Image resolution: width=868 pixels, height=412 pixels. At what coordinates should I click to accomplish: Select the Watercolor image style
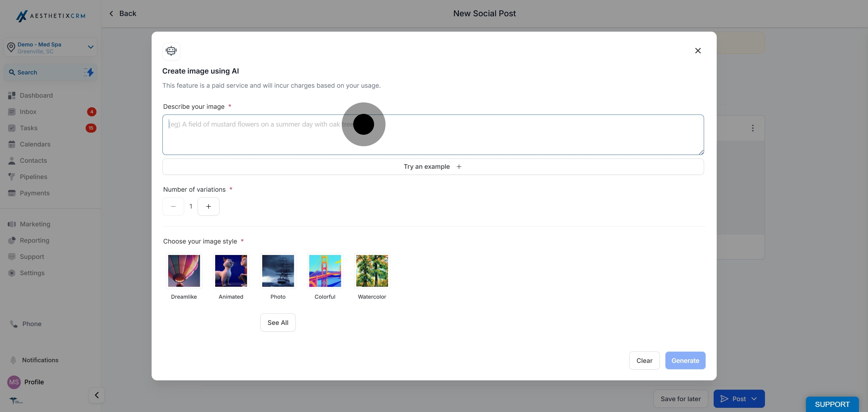pyautogui.click(x=372, y=271)
